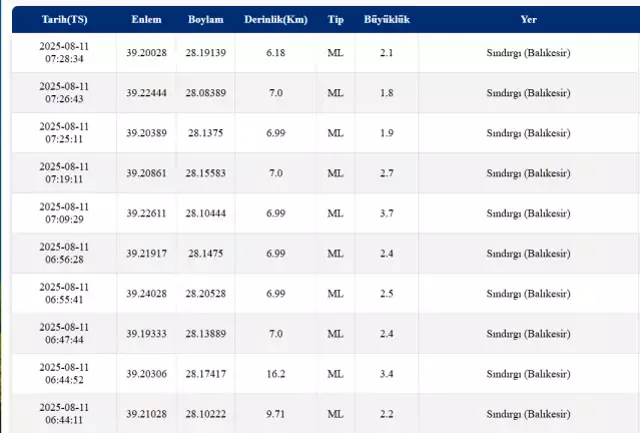This screenshot has width=640, height=433.
Task: Click longitude value 28.15583
Action: pyautogui.click(x=206, y=173)
